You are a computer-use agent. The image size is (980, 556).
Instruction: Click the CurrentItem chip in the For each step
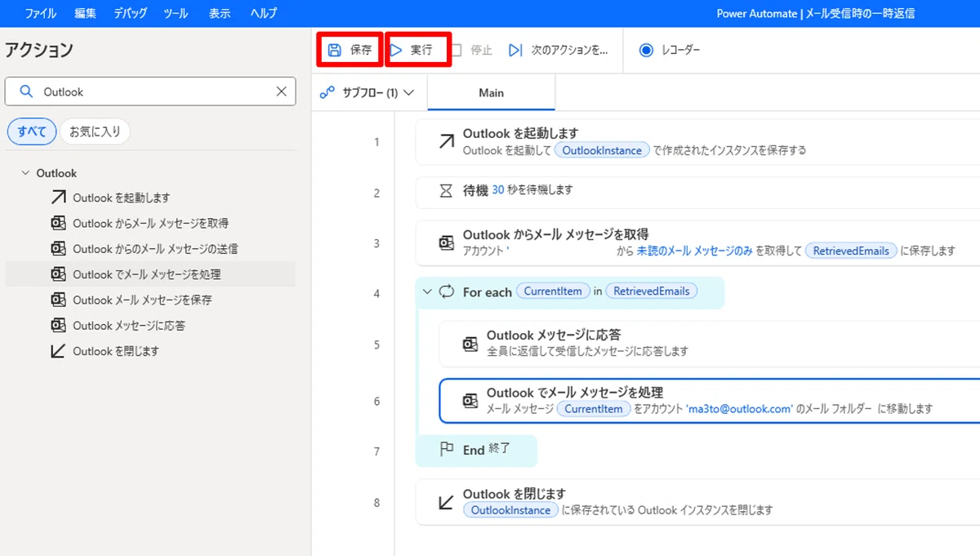[553, 291]
